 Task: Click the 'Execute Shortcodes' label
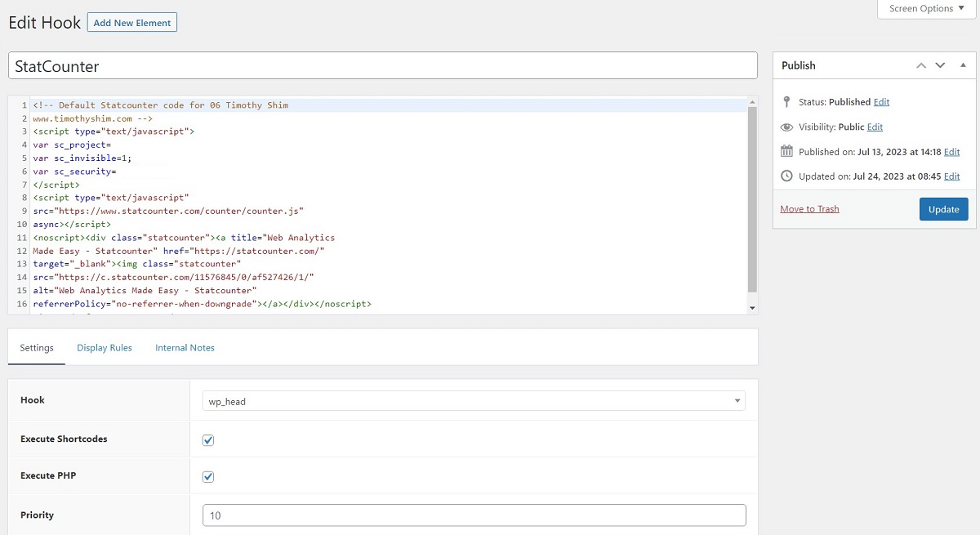pyautogui.click(x=64, y=439)
